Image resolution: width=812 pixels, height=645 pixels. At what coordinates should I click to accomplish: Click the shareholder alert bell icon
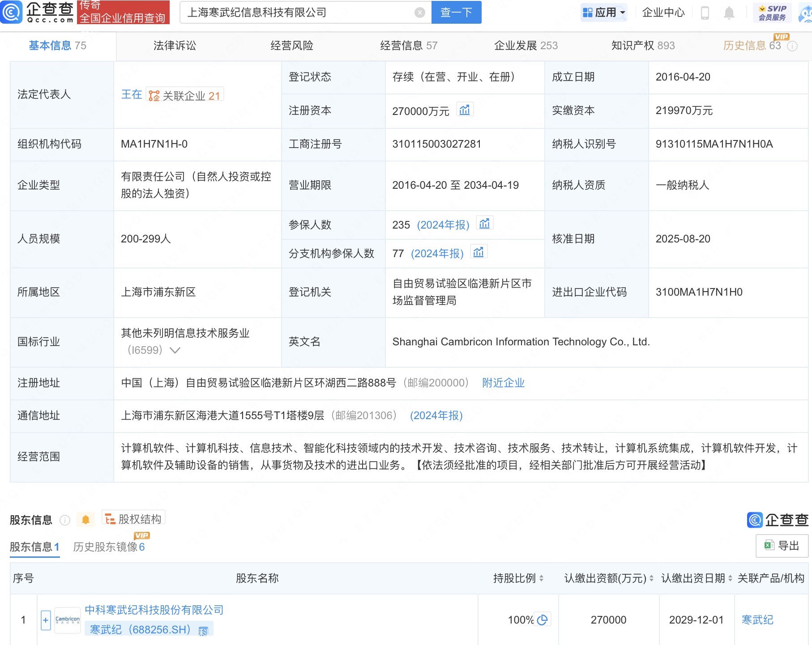point(85,520)
